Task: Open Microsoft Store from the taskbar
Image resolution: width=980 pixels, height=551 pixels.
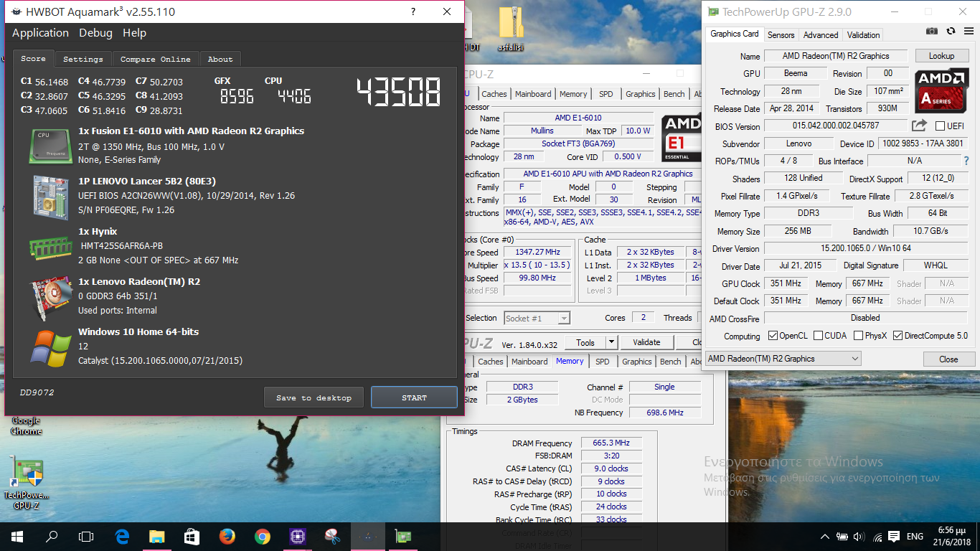Action: coord(192,536)
